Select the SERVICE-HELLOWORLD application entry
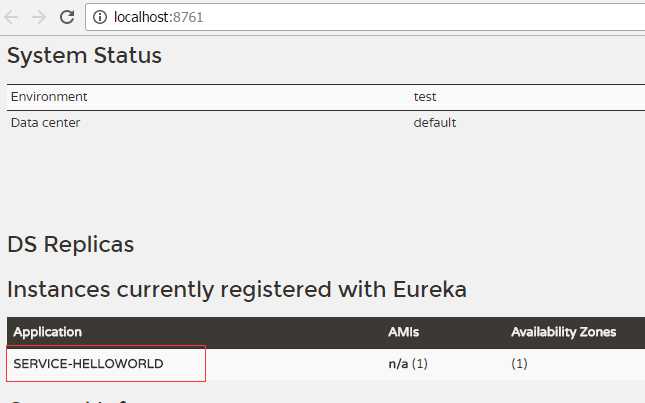Viewport: 645px width, 403px height. click(88, 364)
